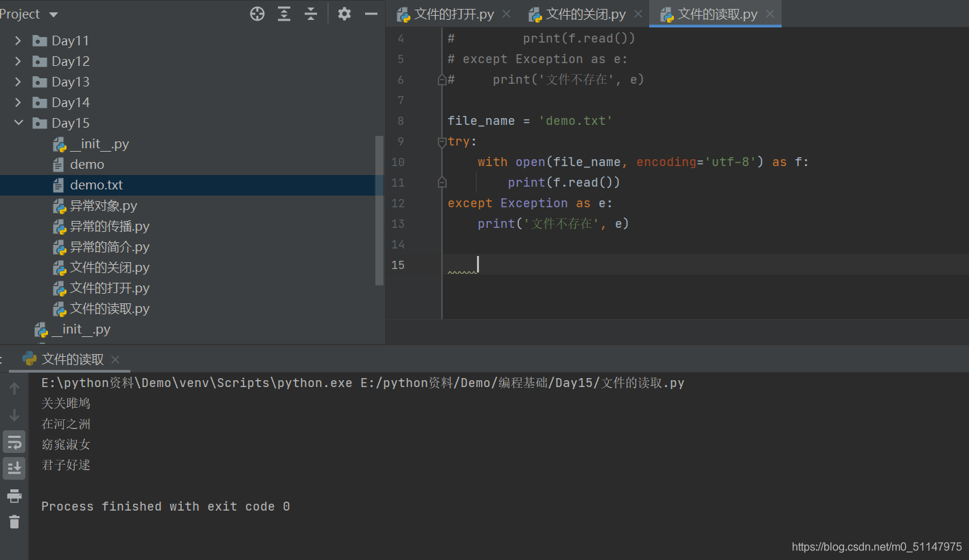Click the console output line 君子好逑
The width and height of the screenshot is (969, 560).
(66, 465)
